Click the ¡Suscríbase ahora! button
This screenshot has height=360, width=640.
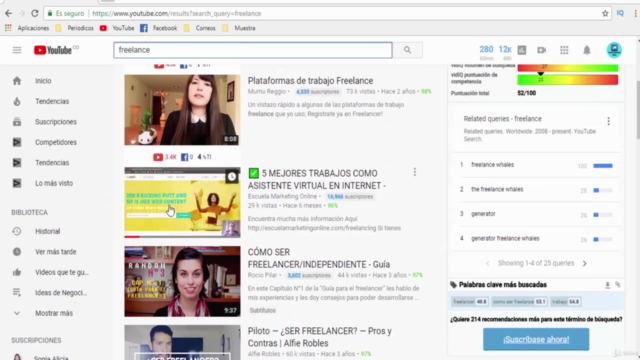(x=536, y=339)
